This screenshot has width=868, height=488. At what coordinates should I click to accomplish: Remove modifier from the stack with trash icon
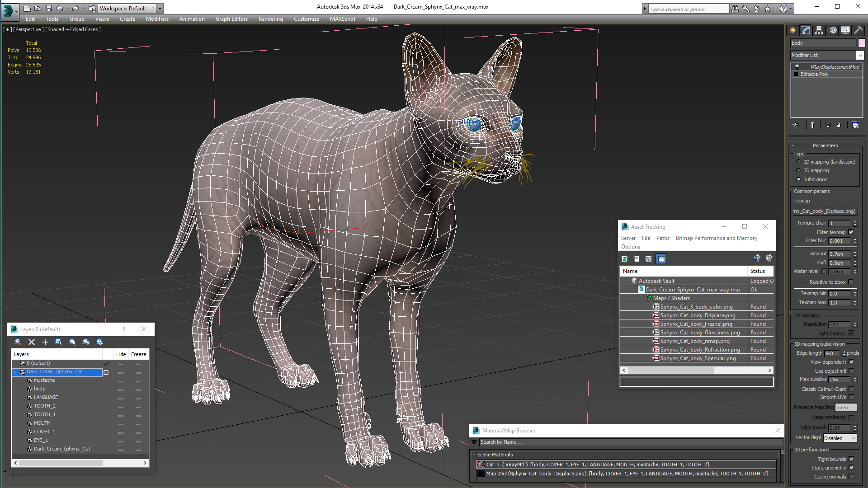coord(839,125)
